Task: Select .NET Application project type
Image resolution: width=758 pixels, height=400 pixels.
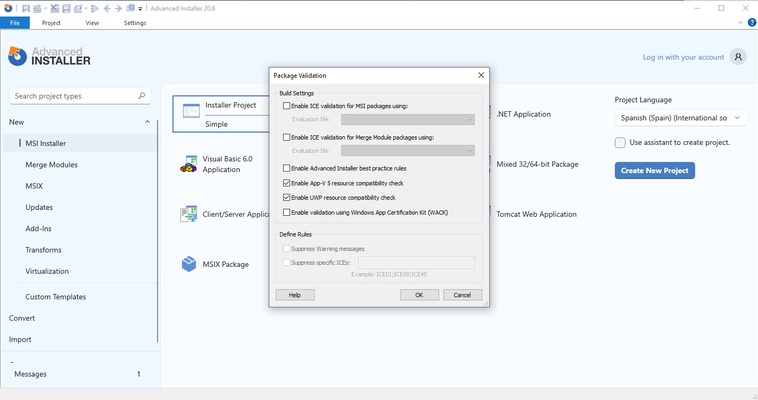Action: click(x=524, y=114)
